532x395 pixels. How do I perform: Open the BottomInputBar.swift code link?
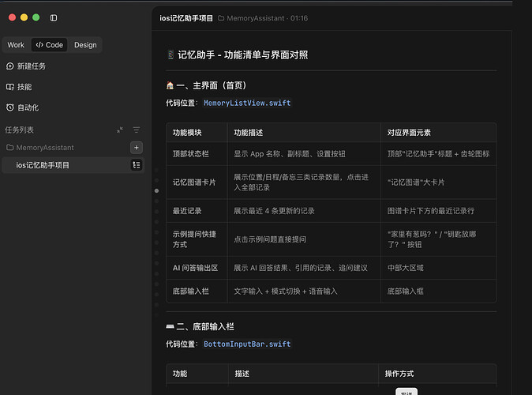pyautogui.click(x=247, y=344)
